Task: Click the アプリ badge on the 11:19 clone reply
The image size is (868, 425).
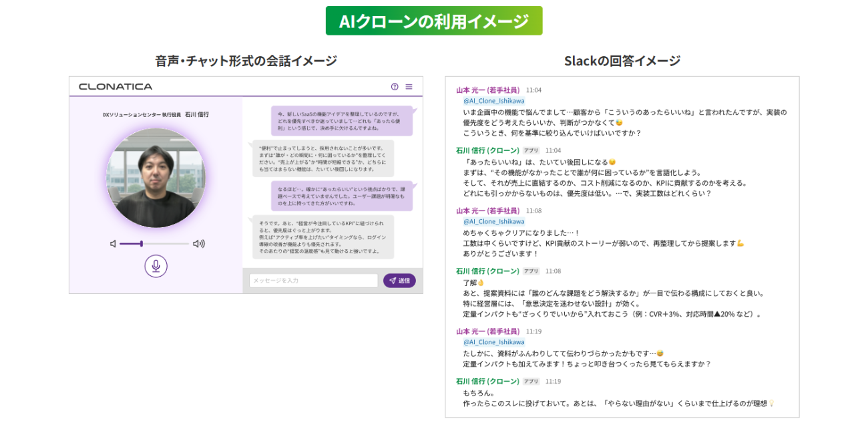Action: click(531, 382)
